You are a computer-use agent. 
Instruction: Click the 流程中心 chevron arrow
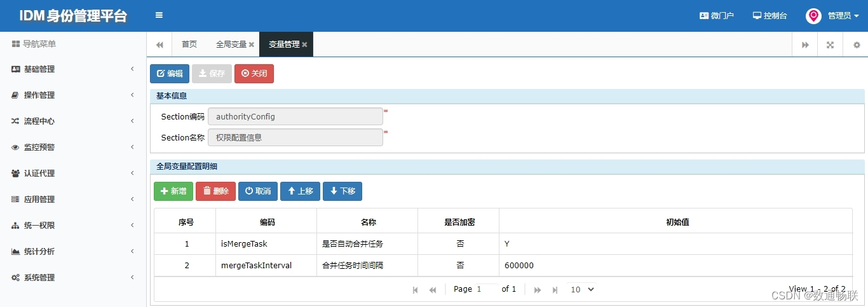(x=132, y=121)
